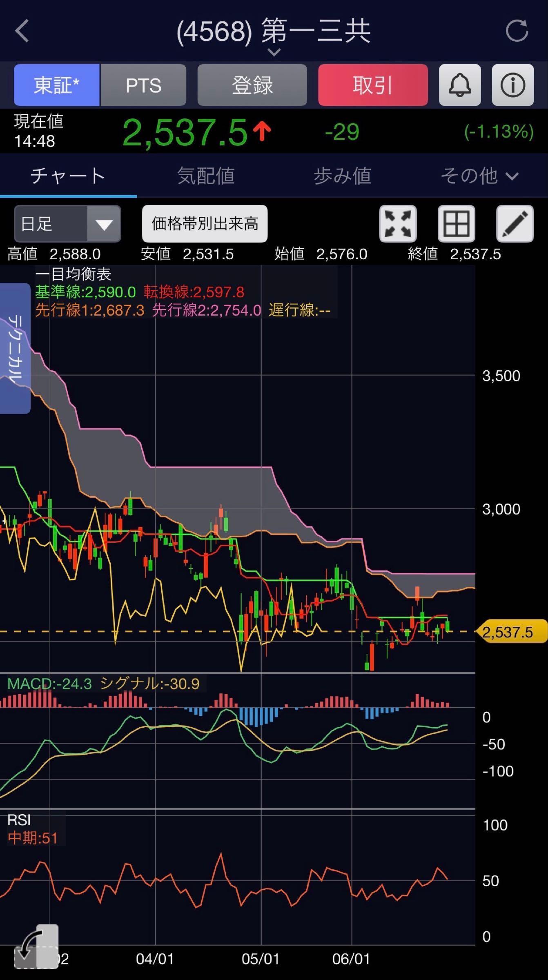This screenshot has height=980, width=548.
Task: Tap the 転換線:2,597.8 legend entry
Action: 194,292
